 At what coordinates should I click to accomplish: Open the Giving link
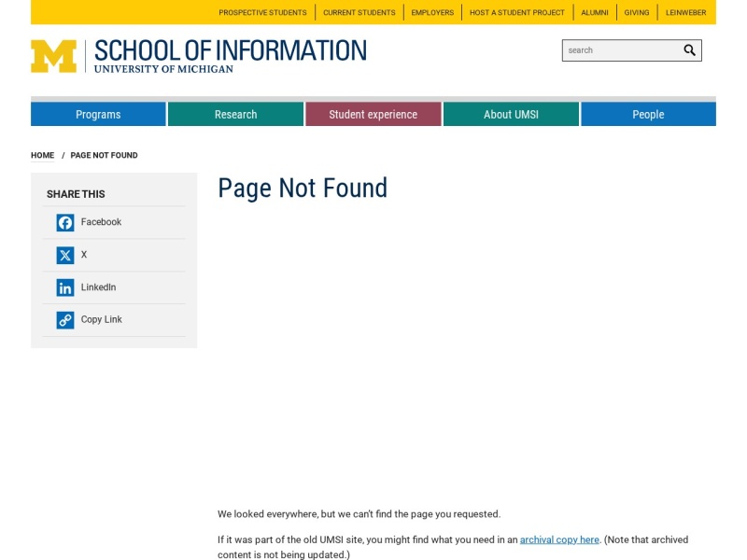tap(637, 12)
